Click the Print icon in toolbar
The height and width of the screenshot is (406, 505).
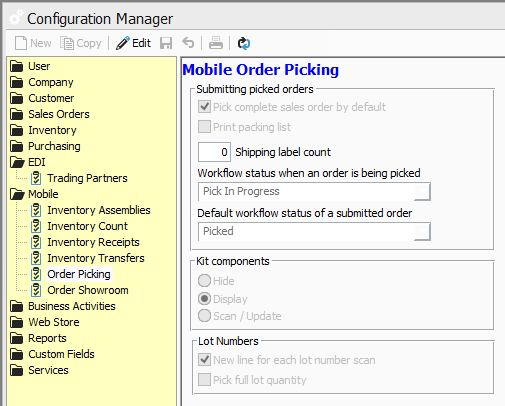[216, 43]
